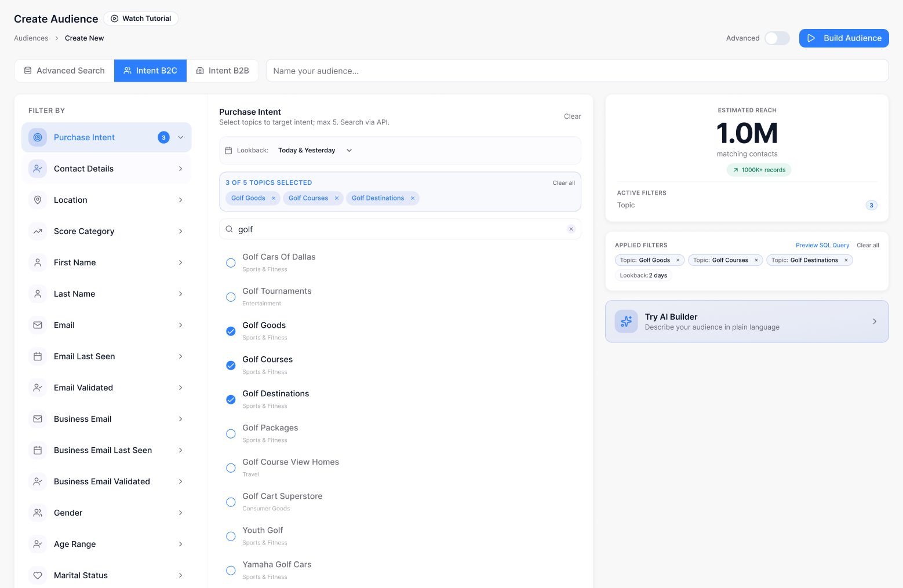Image resolution: width=903 pixels, height=588 pixels.
Task: Select the Youth Golf topic
Action: (231, 536)
